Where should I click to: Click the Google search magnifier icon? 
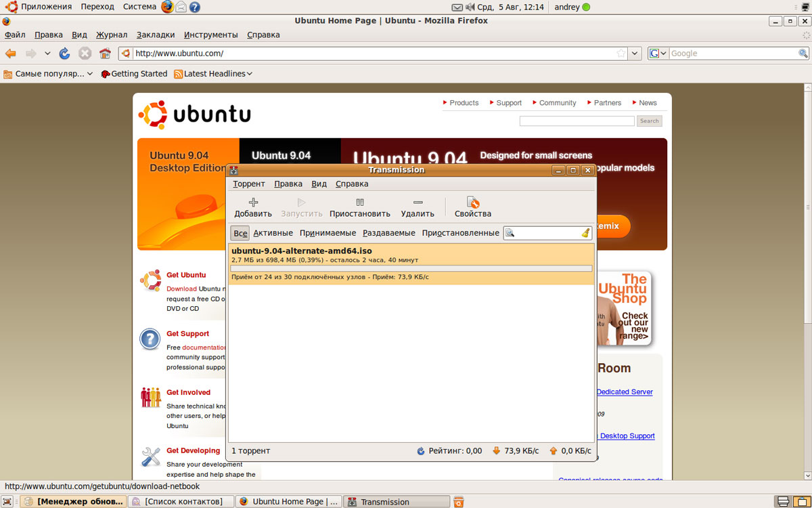(803, 54)
